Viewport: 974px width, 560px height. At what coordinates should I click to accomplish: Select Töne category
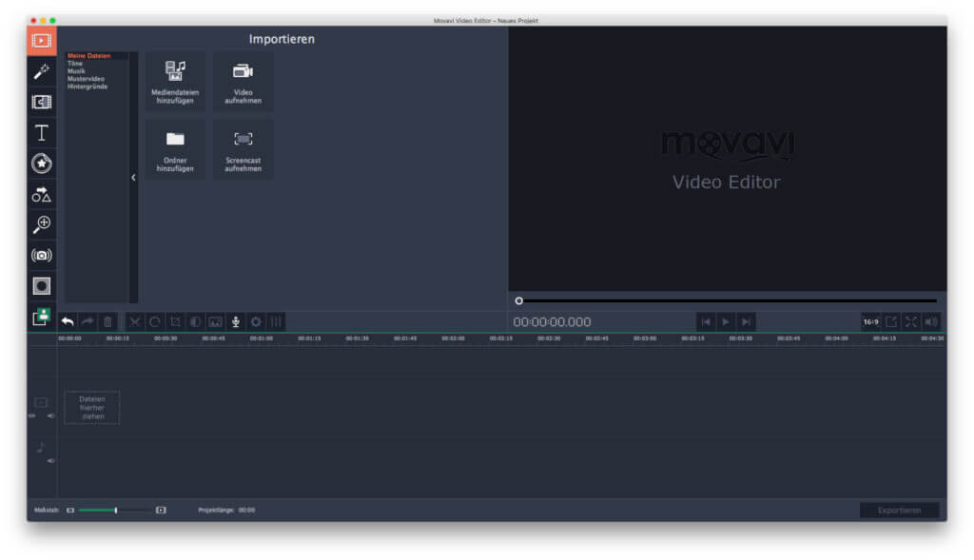[x=75, y=64]
